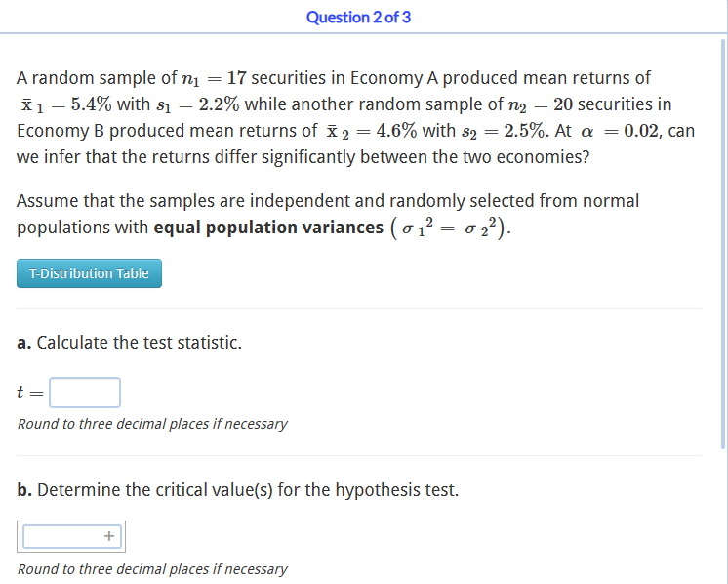
Task: Click the plus icon in critical value box
Action: pos(109,536)
